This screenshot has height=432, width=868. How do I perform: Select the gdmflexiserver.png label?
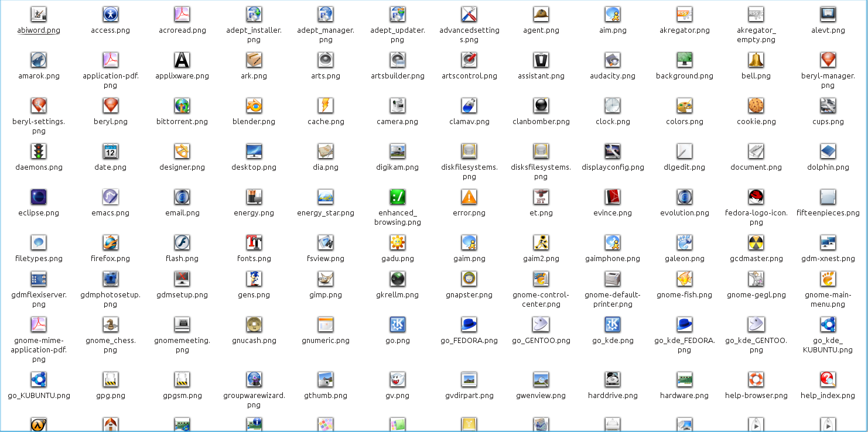pos(39,300)
